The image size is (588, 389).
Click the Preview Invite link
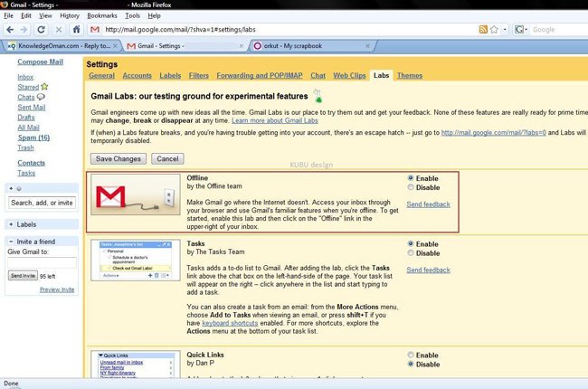(x=57, y=289)
